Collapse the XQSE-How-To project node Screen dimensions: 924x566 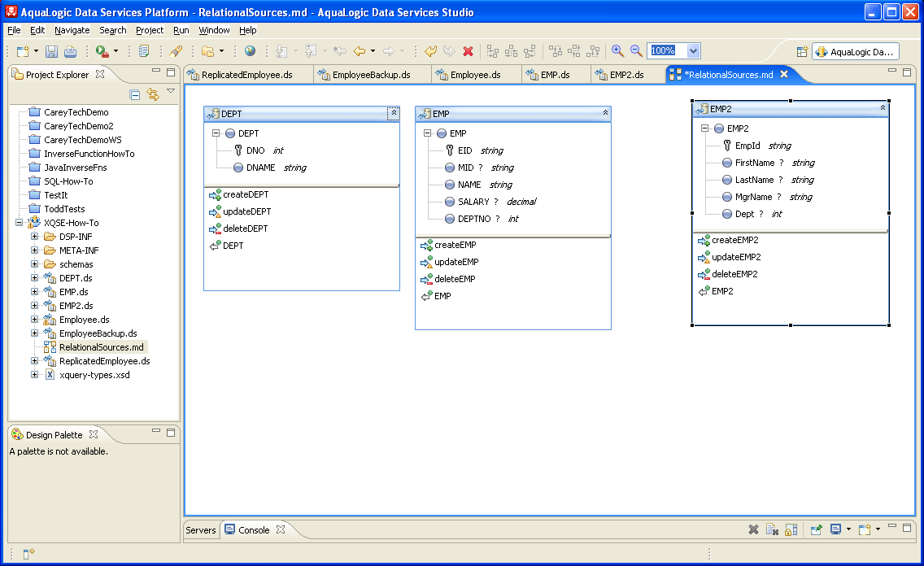(20, 223)
